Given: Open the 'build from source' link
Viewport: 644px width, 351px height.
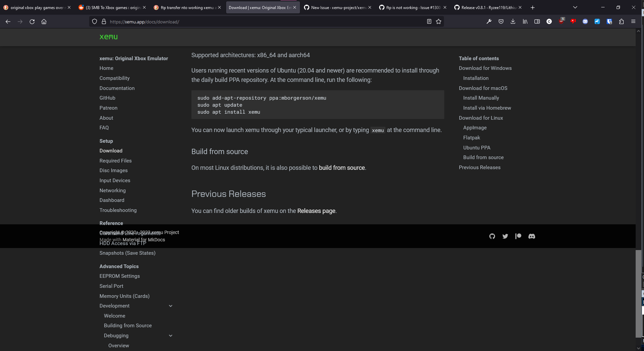Looking at the screenshot, I should point(342,168).
